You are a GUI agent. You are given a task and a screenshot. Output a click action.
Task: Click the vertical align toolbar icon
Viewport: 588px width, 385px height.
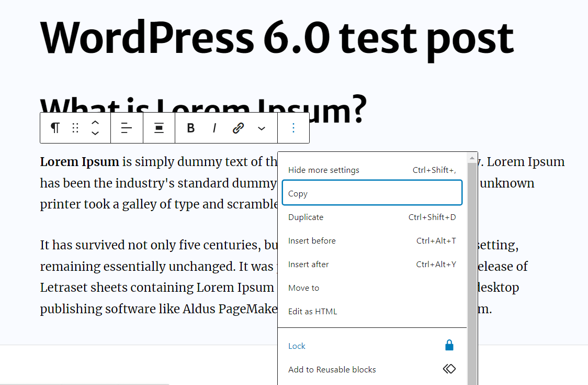[x=159, y=128]
